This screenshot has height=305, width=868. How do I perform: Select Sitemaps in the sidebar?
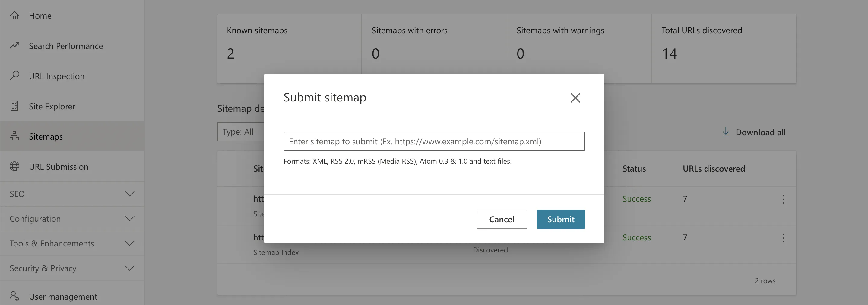(72, 136)
